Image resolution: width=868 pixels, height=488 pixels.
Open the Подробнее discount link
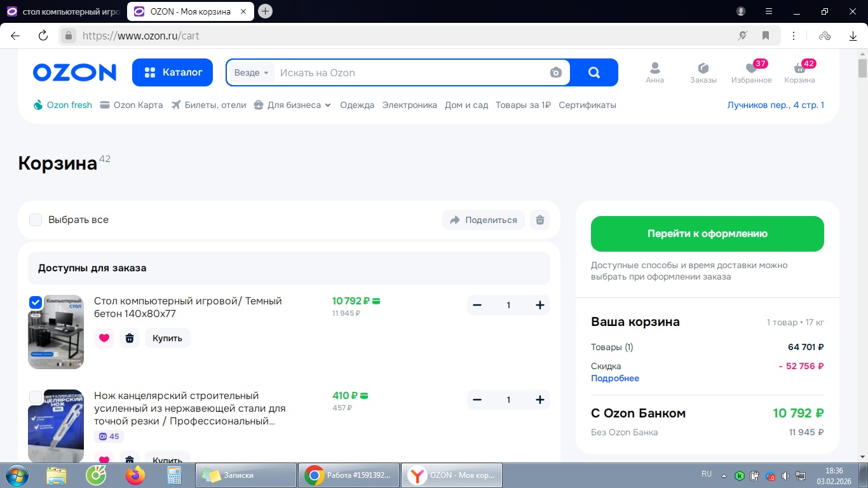[x=615, y=378]
